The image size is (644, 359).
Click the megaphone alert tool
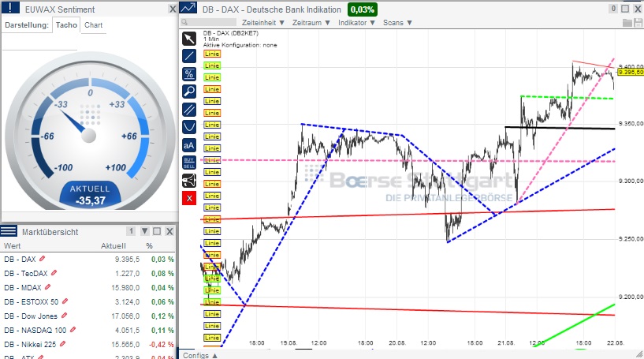pos(189,181)
